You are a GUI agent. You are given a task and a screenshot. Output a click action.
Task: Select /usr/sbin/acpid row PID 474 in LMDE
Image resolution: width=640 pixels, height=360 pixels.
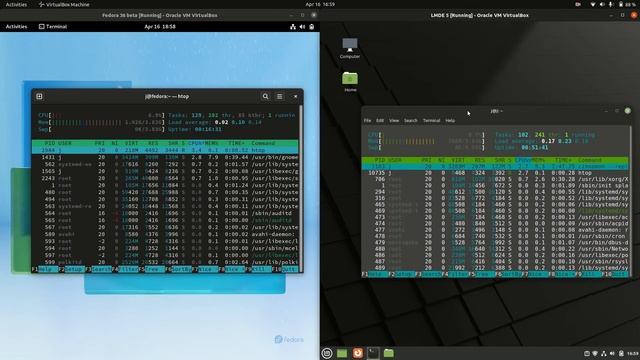[x=496, y=223]
